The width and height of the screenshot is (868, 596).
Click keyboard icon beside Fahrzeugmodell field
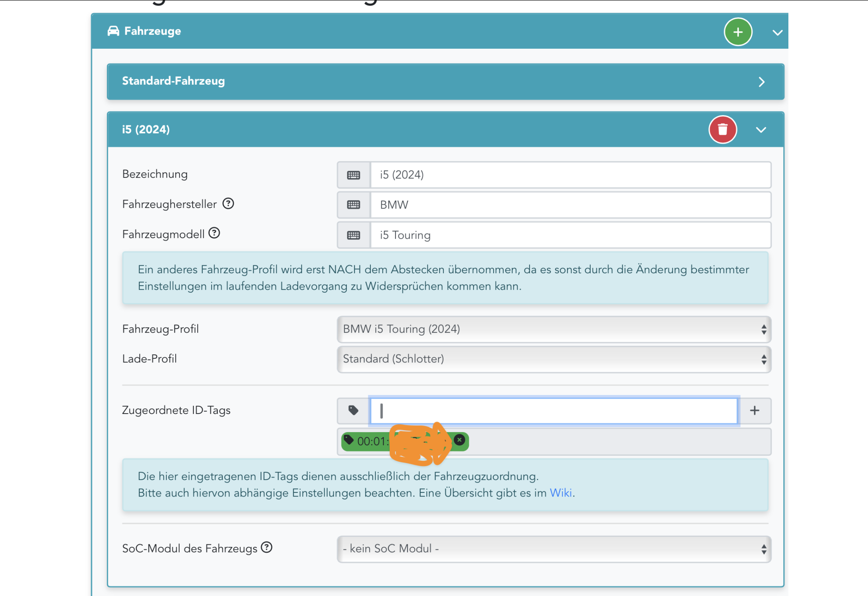coord(353,235)
